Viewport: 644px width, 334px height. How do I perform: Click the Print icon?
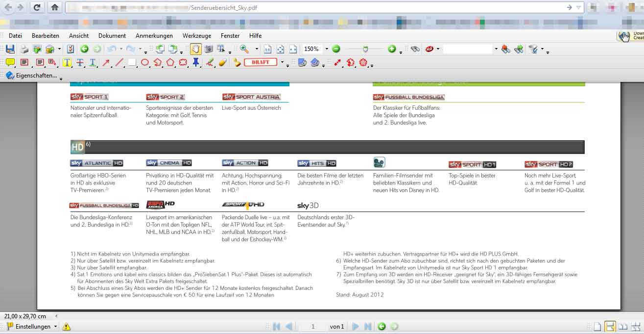point(24,49)
